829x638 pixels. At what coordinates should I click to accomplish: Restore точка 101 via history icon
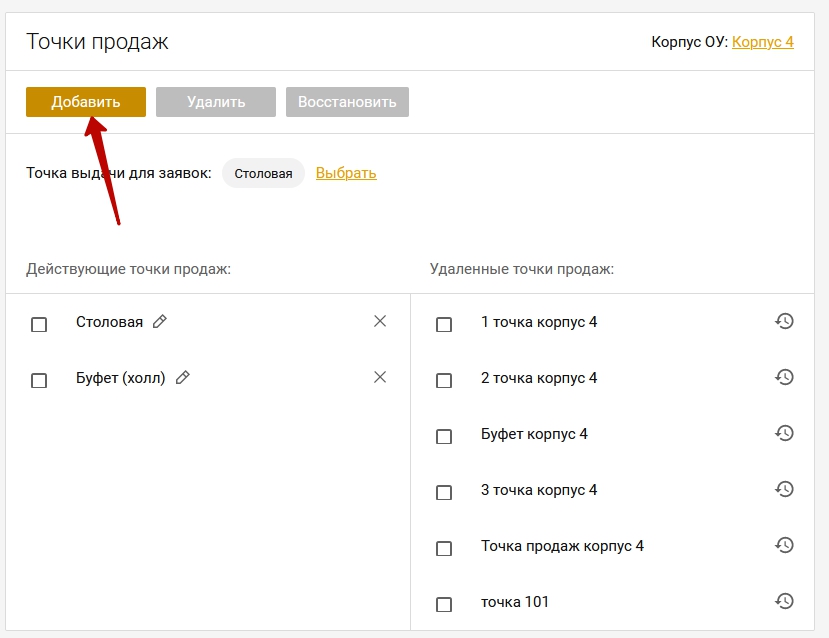tap(785, 601)
